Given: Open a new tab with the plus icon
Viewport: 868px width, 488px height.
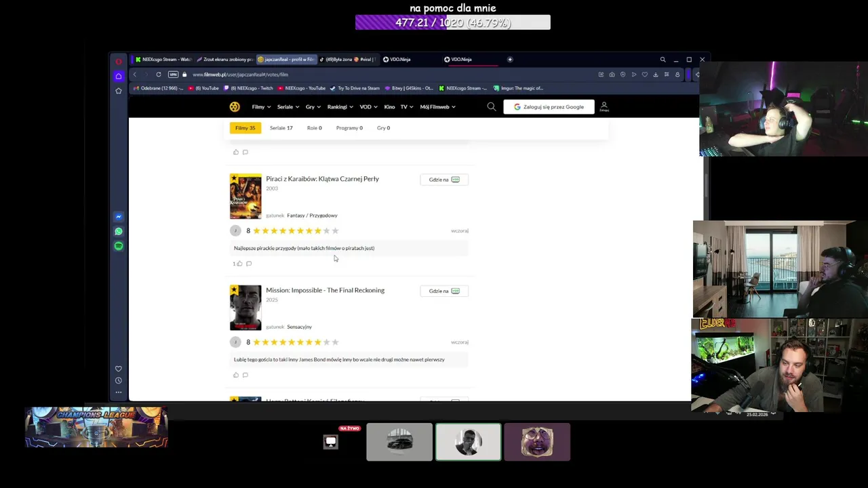Looking at the screenshot, I should point(510,59).
